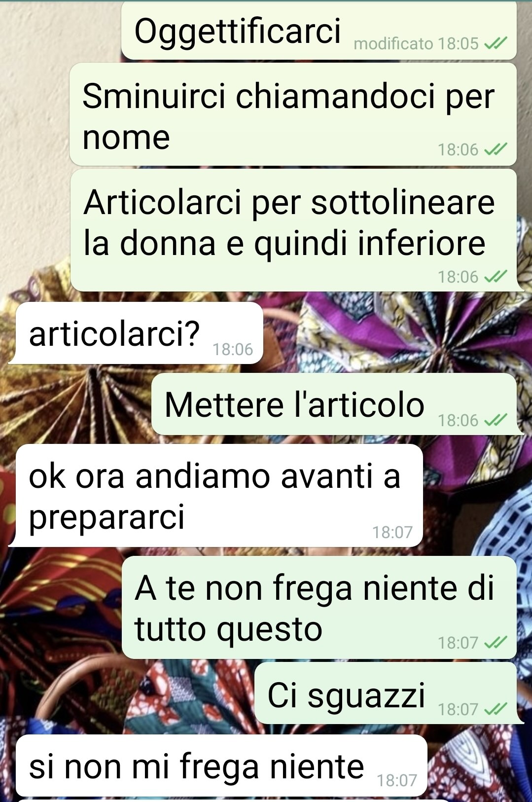Select the 'Sminuirci chiamandoci per nome' message
This screenshot has height=802, width=532.
coord(293,114)
